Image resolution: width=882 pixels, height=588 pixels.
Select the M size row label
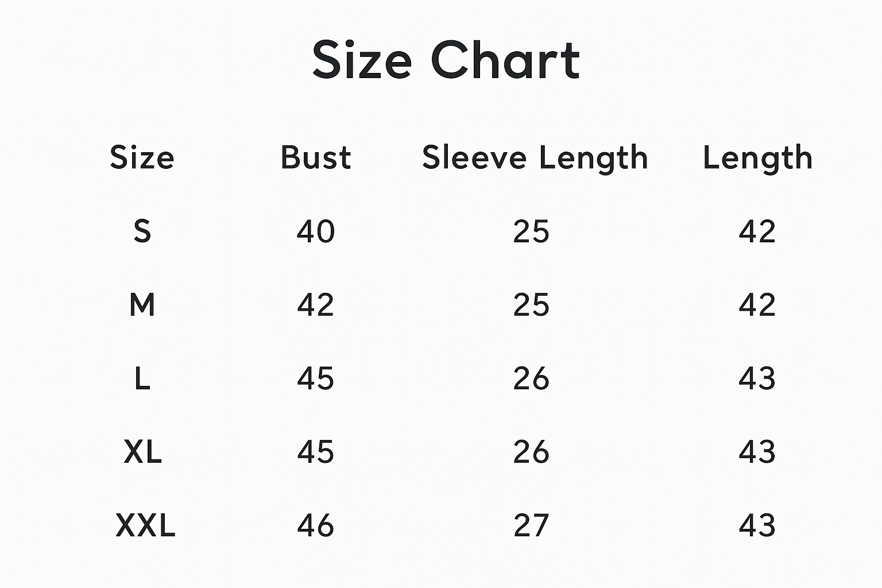[142, 305]
